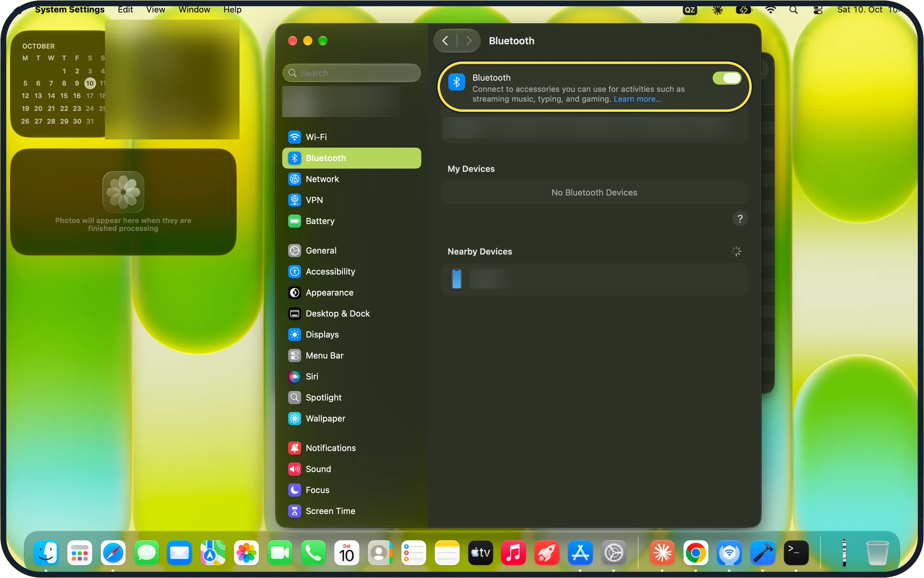This screenshot has width=924, height=578.
Task: Open Menu Bar settings in the sidebar
Action: [x=351, y=356]
